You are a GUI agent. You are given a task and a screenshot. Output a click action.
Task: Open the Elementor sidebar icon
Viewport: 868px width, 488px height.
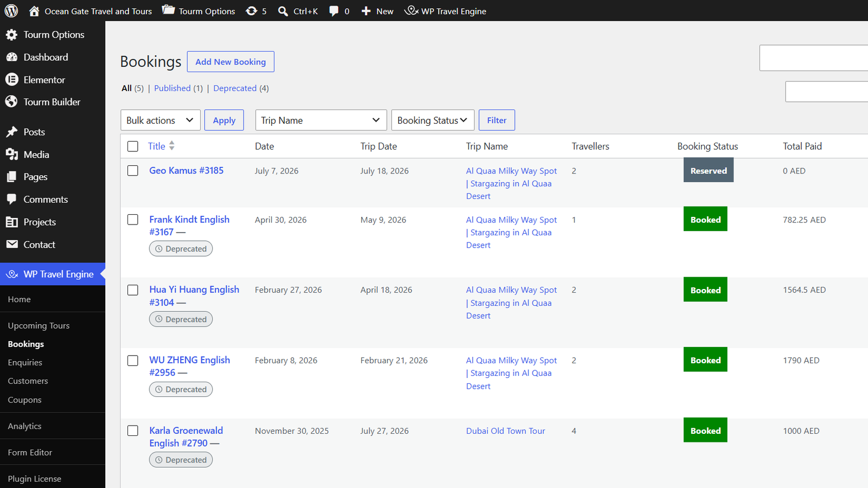tap(12, 80)
